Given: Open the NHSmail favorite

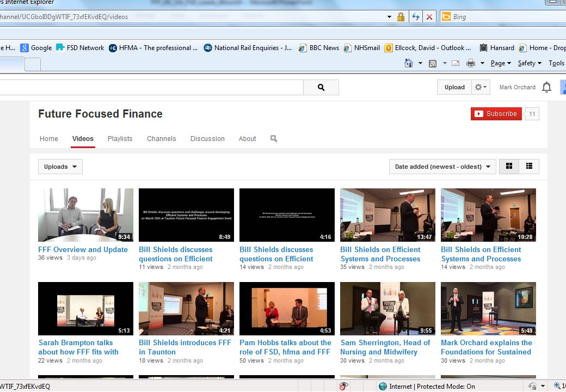Looking at the screenshot, I should pyautogui.click(x=362, y=48).
